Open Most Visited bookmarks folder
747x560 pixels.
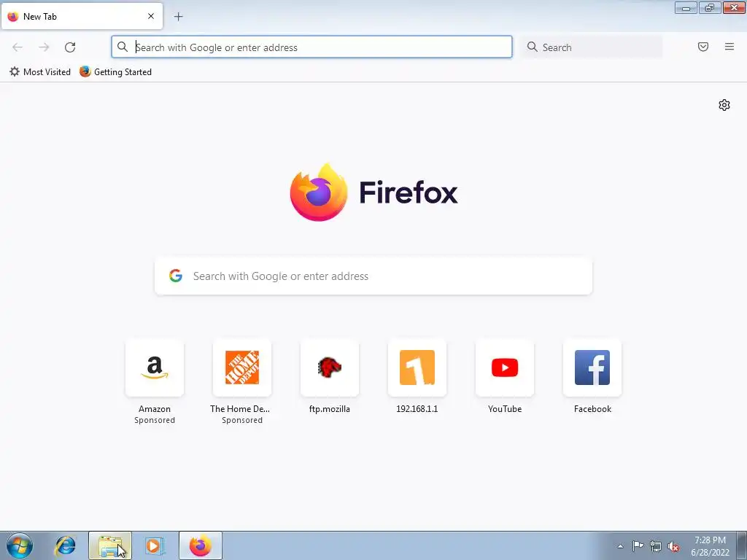(x=40, y=72)
